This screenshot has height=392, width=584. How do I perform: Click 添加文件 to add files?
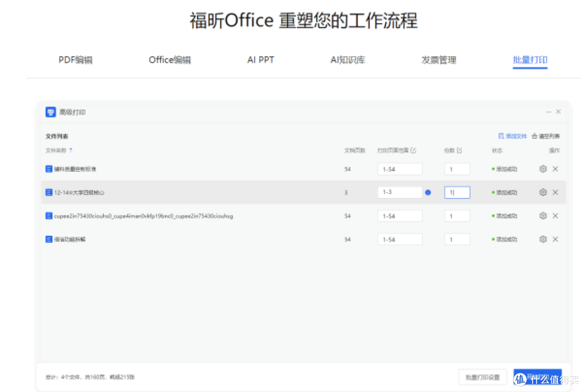[513, 136]
